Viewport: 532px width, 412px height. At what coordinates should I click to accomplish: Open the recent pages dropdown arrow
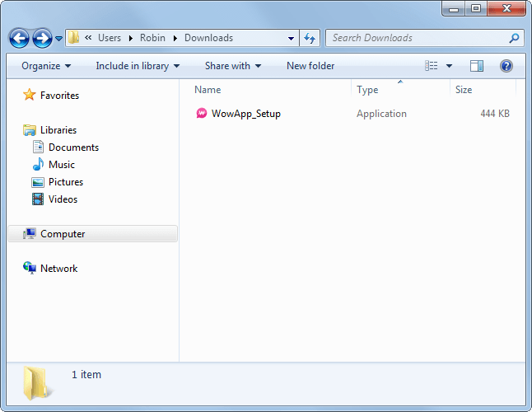[x=58, y=39]
